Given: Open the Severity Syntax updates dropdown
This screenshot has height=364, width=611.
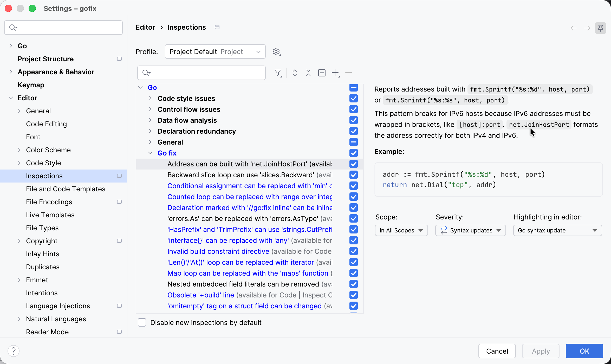Looking at the screenshot, I should (470, 230).
